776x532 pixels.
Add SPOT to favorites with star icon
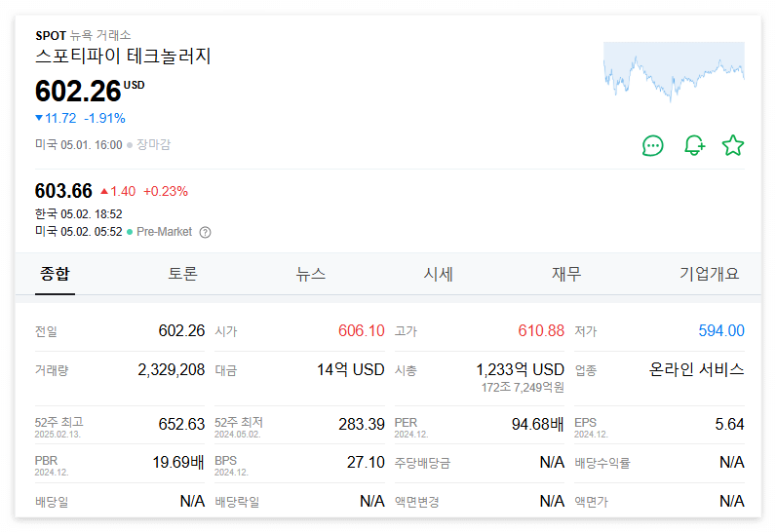pyautogui.click(x=732, y=146)
